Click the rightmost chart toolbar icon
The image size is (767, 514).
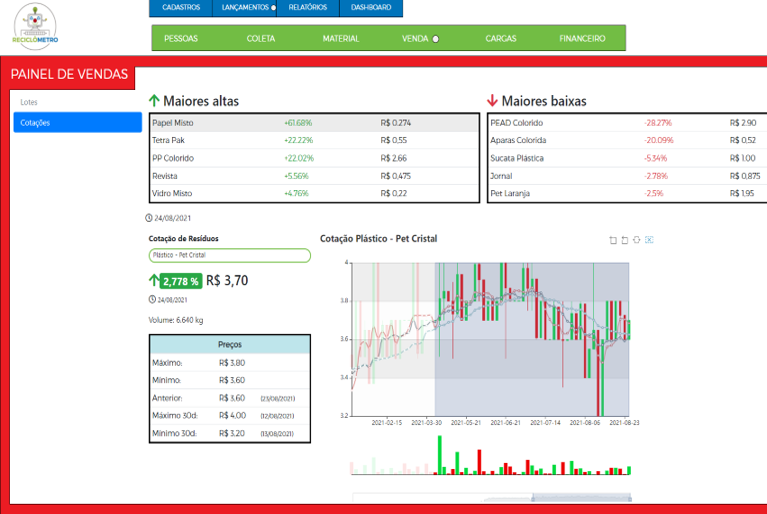(649, 240)
